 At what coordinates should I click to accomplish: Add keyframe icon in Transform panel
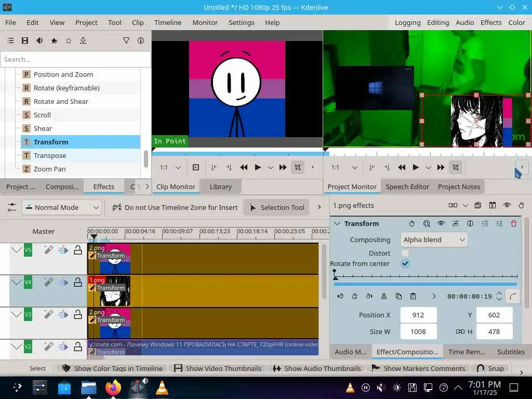coord(354,296)
